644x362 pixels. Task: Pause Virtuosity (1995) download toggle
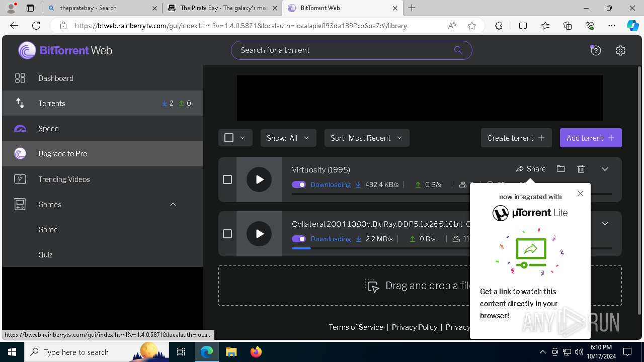pos(299,185)
